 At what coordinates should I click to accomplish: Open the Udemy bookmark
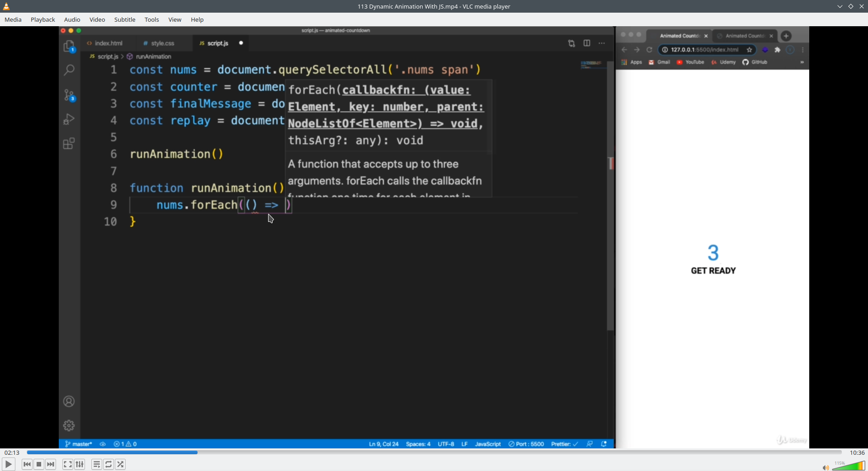click(724, 62)
